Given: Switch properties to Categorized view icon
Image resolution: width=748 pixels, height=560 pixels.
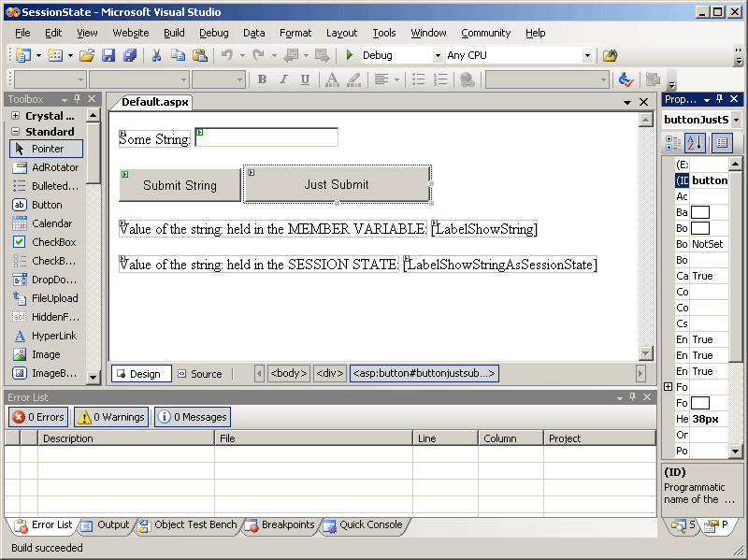Looking at the screenshot, I should point(672,143).
